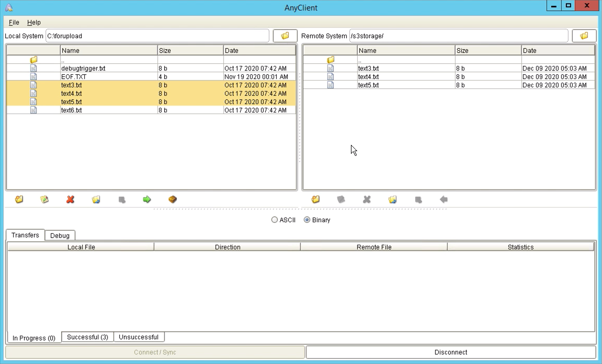
Task: Select remote text4.txt file name
Action: click(368, 76)
